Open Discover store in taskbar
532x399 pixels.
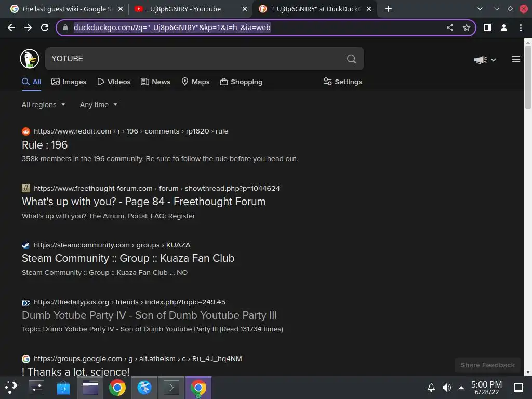[63, 387]
